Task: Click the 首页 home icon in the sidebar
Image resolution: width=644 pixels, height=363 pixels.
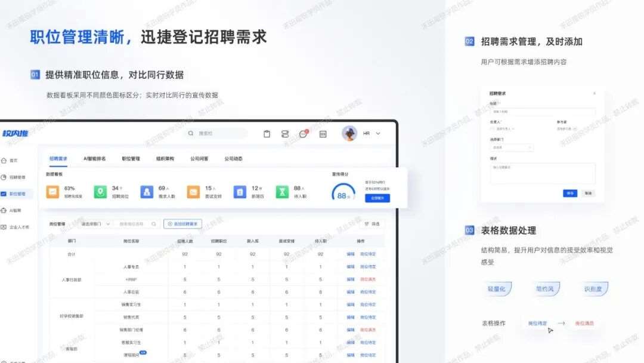Action: click(x=4, y=161)
